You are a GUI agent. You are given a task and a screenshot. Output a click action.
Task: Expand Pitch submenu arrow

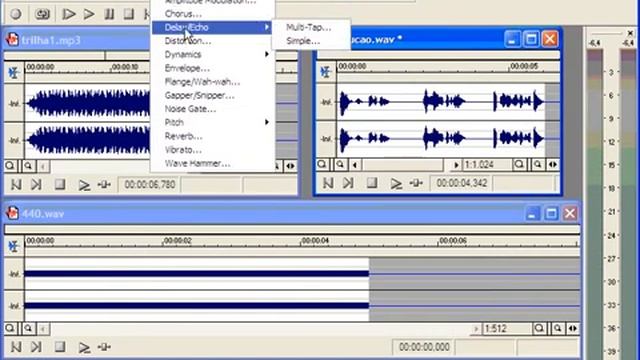click(267, 122)
